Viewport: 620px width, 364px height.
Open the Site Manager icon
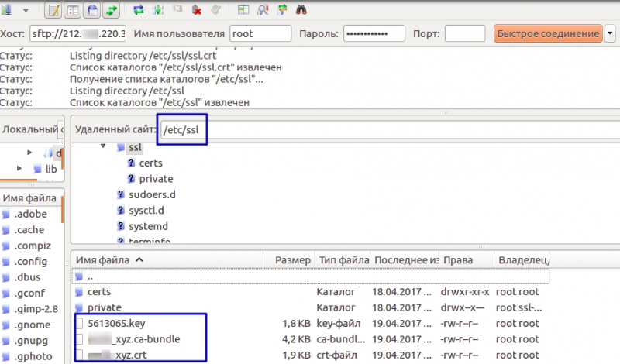pyautogui.click(x=6, y=11)
